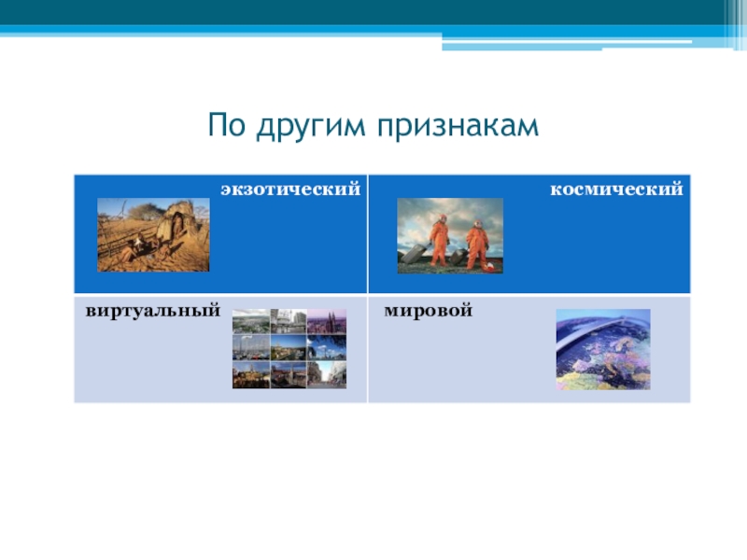This screenshot has width=747, height=560.
Task: Click the "мировой" label
Action: (429, 311)
